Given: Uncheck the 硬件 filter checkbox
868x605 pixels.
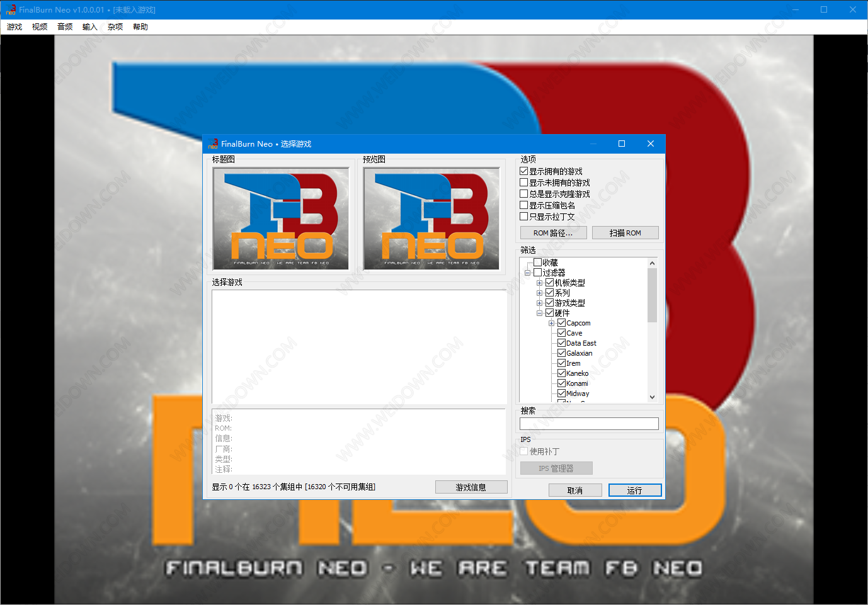Looking at the screenshot, I should coord(549,313).
